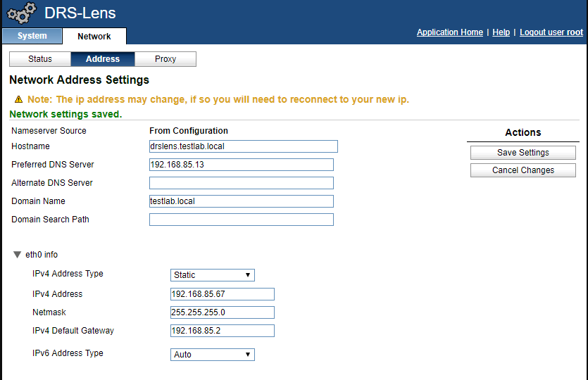Image resolution: width=588 pixels, height=380 pixels.
Task: Click the Cancel Changes button
Action: pos(523,170)
